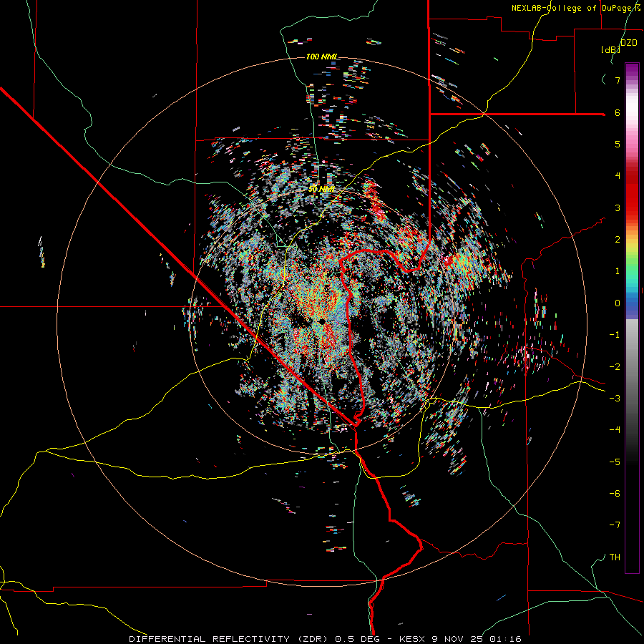Screen dimensions: 644x644
Task: Click the -6 value on color scale
Action: pos(615,494)
